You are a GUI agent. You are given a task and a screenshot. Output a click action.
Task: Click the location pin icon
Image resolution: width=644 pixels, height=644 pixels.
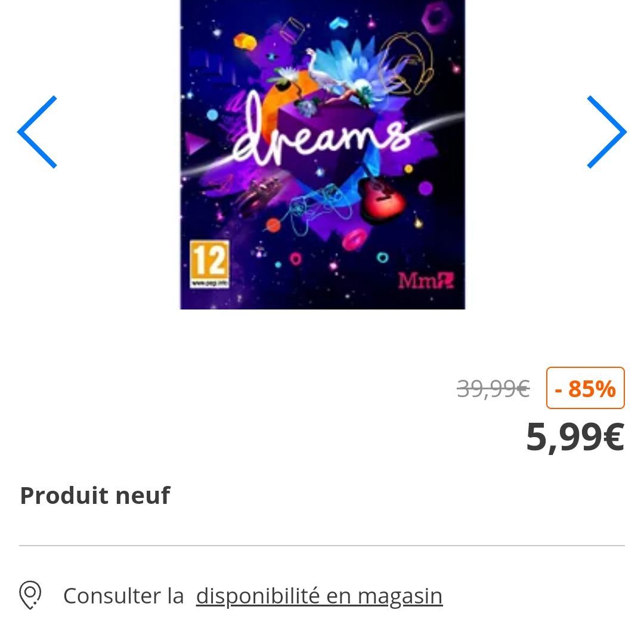(x=30, y=595)
